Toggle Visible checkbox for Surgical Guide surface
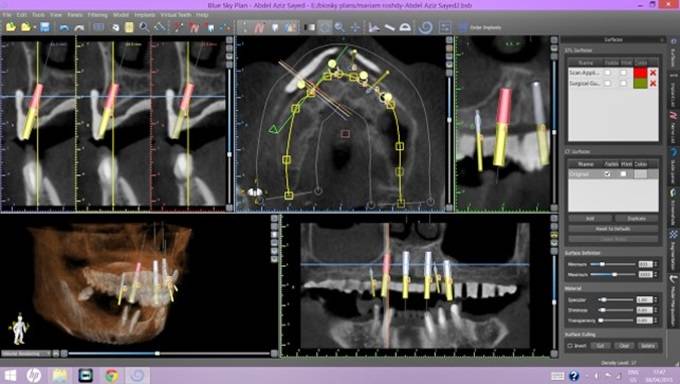Viewport: 680px width, 384px height. point(608,83)
